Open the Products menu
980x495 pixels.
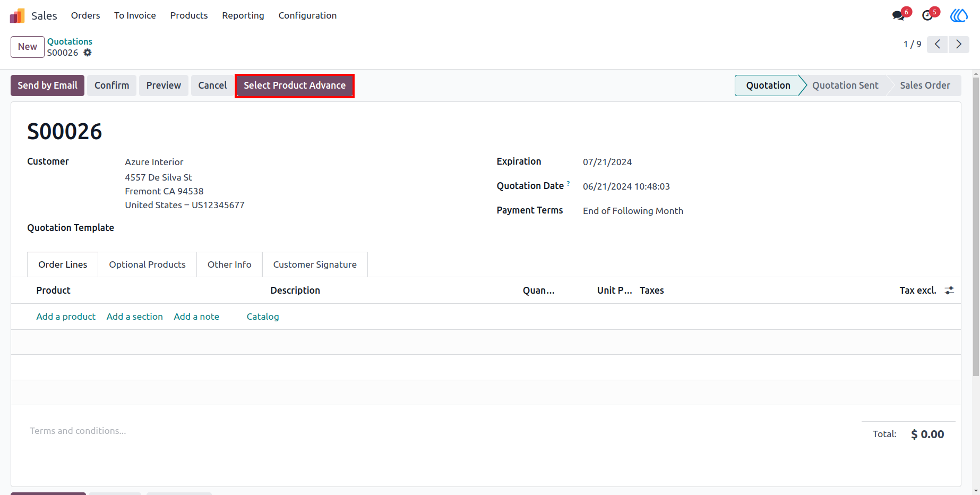[189, 15]
